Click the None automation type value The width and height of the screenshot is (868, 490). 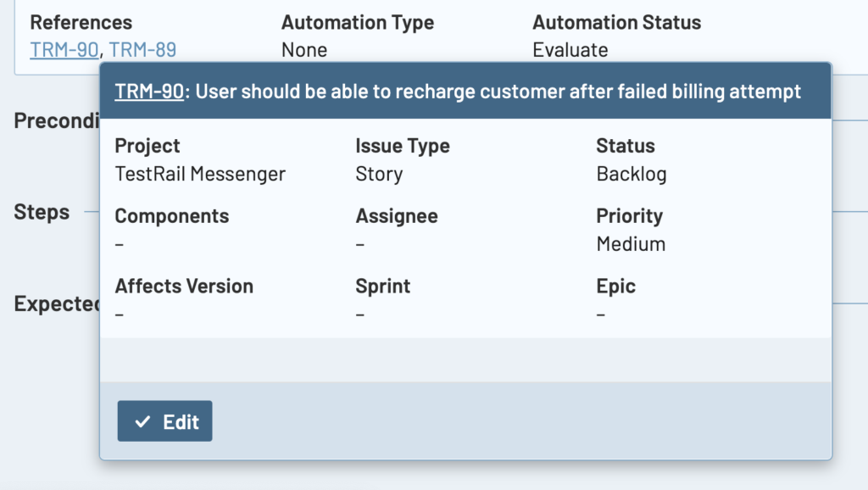(304, 50)
